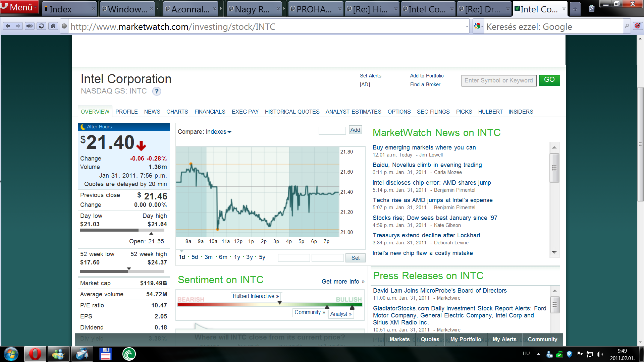Open the Compare Indexes dropdown
Image resolution: width=644 pixels, height=362 pixels.
pyautogui.click(x=219, y=132)
